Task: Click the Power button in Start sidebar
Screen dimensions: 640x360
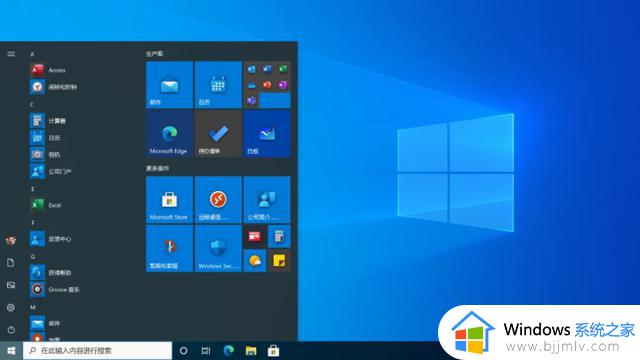Action: pyautogui.click(x=11, y=329)
